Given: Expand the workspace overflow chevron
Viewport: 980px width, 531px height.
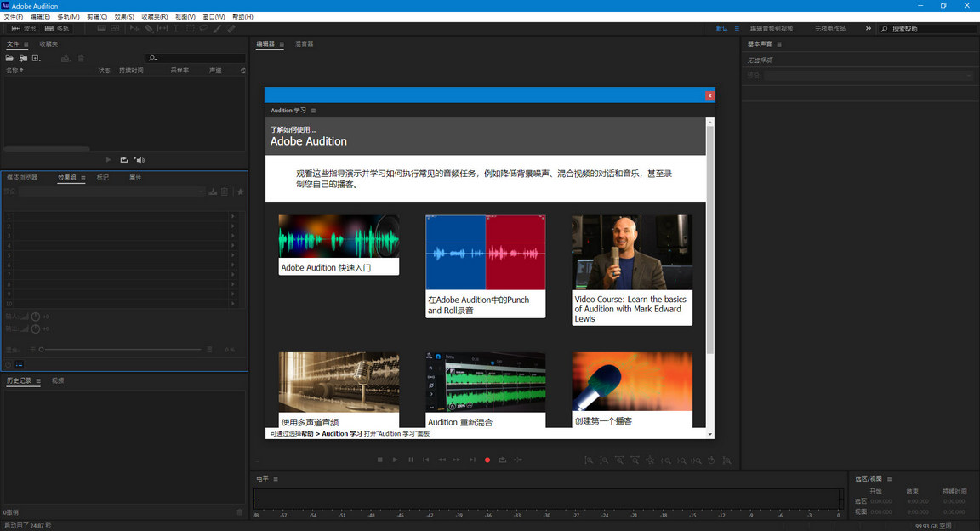Looking at the screenshot, I should [869, 28].
